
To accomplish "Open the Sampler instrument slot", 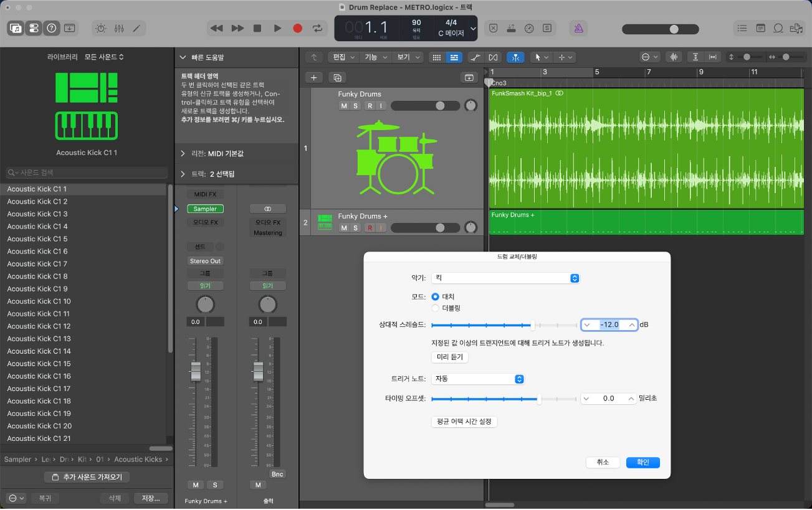I will pos(205,209).
